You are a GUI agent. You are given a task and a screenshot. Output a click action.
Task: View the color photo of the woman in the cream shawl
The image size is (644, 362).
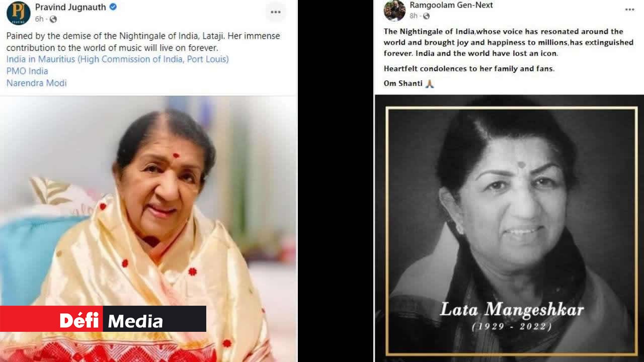pyautogui.click(x=148, y=229)
